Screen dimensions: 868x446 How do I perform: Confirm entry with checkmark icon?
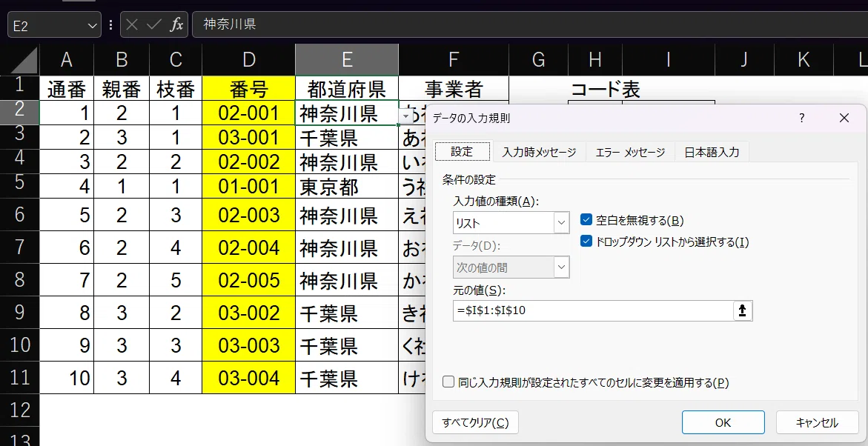[154, 25]
